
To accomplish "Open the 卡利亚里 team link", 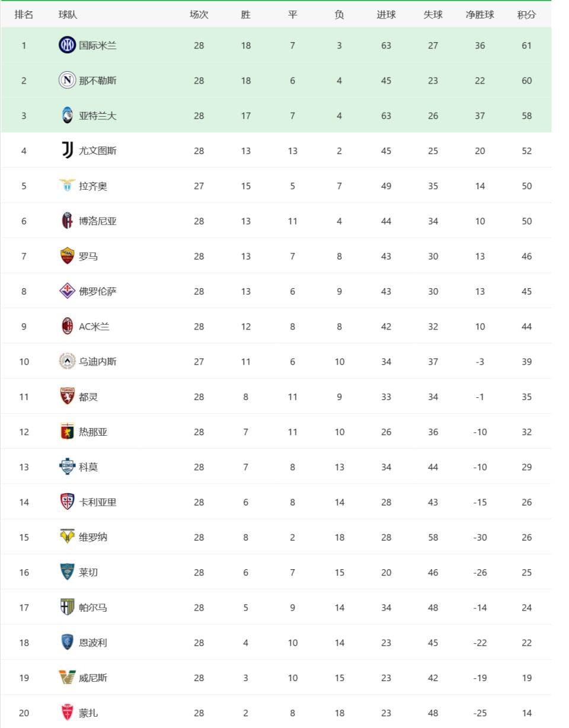I will (x=98, y=502).
